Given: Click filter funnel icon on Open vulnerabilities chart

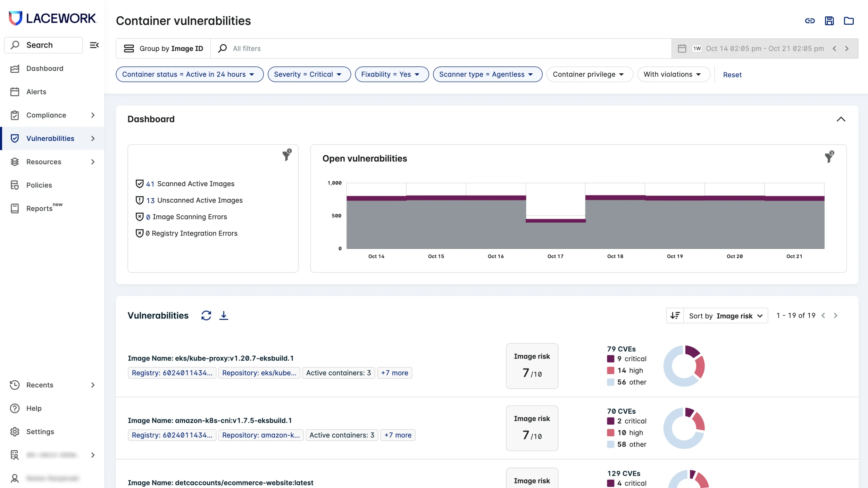Looking at the screenshot, I should [829, 157].
